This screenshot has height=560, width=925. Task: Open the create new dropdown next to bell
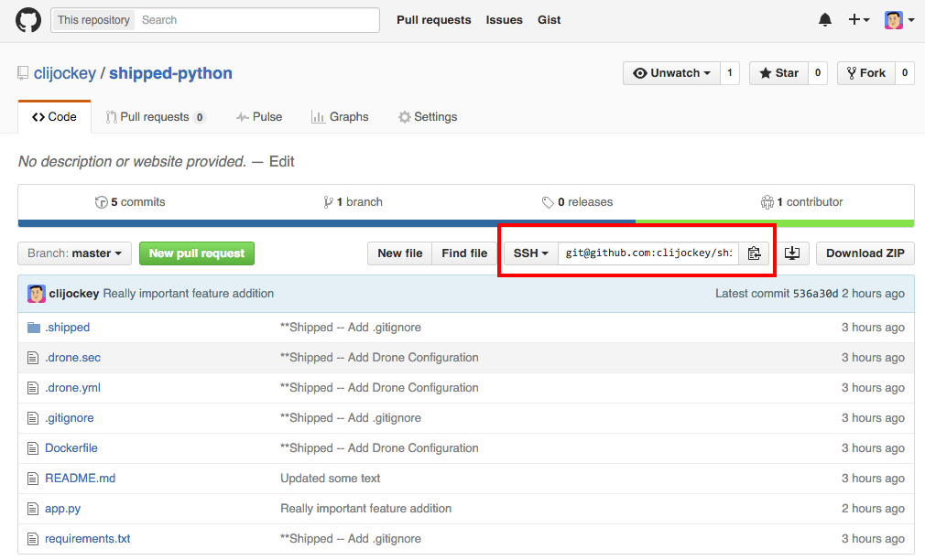[x=858, y=19]
